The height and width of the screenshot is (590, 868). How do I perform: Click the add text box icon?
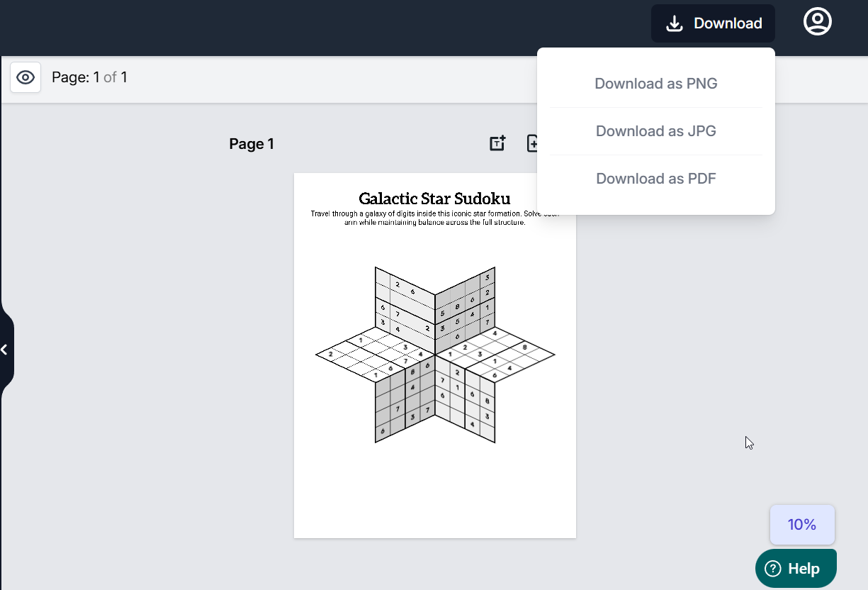497,143
